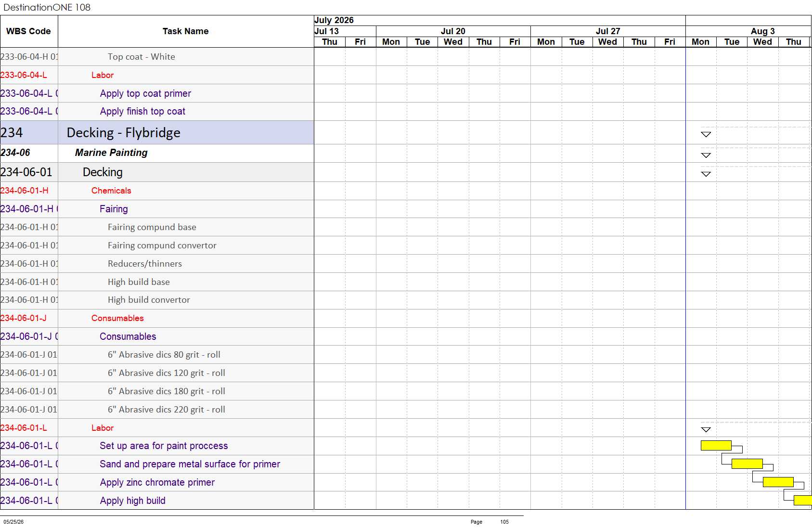Select the Marine Painting task row

click(x=157, y=153)
